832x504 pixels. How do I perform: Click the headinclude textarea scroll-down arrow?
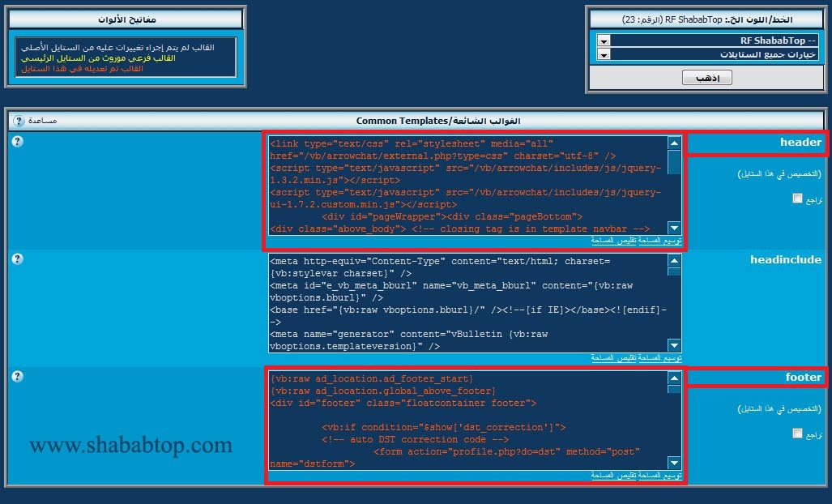674,345
